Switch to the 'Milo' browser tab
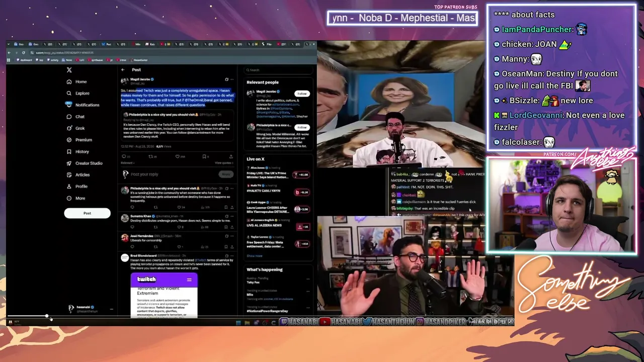The height and width of the screenshot is (362, 644). click(x=137, y=44)
